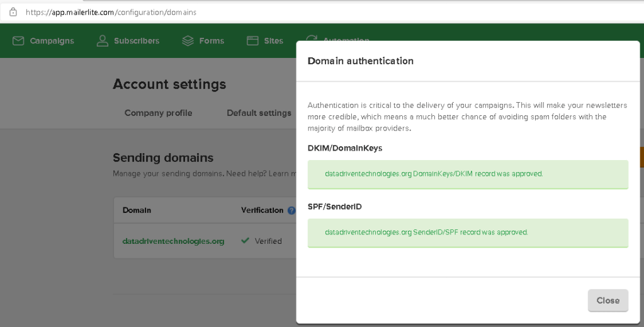Switch to the Company profile tab
Screen dimensions: 644x327
[158, 113]
